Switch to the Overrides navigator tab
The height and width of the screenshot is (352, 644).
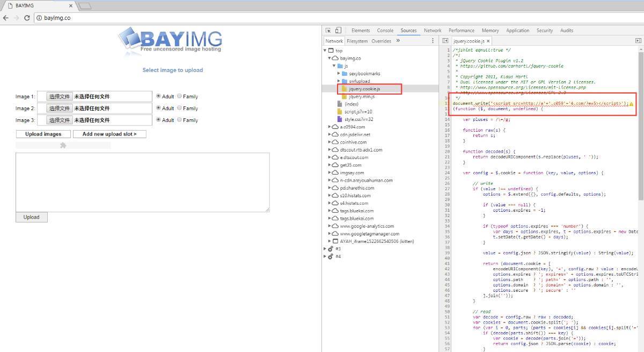tap(381, 41)
